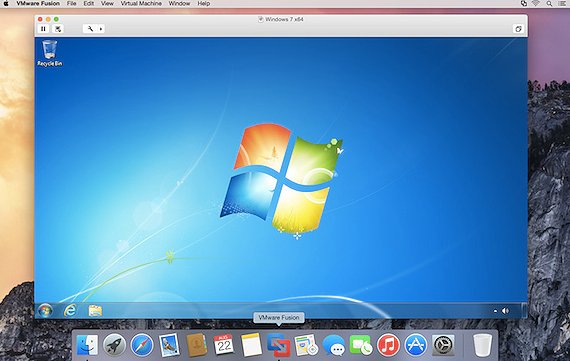This screenshot has height=361, width=570.
Task: Show hidden tray icons arrow
Action: (495, 311)
